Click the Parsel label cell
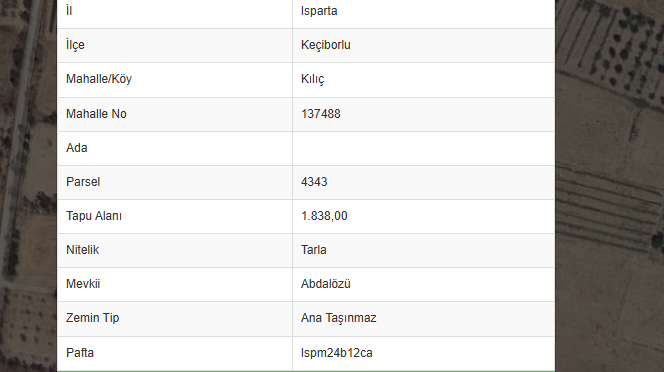Viewport: 664px width, 372px height. [175, 182]
